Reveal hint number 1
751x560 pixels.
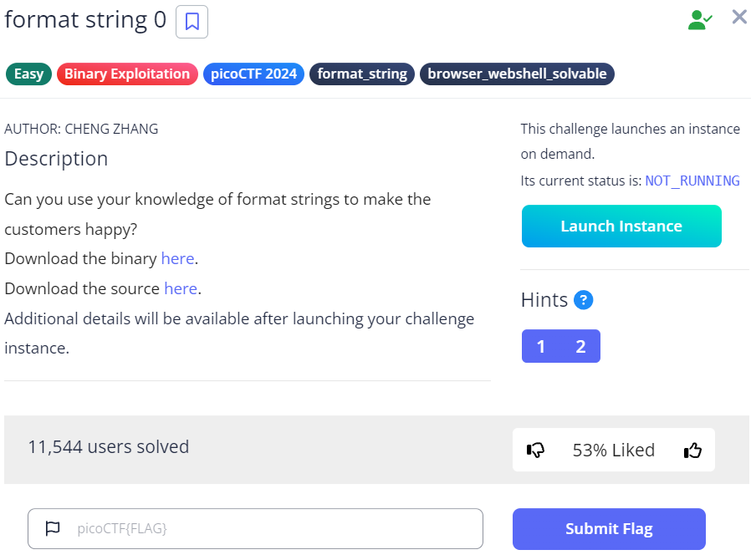pyautogui.click(x=541, y=346)
